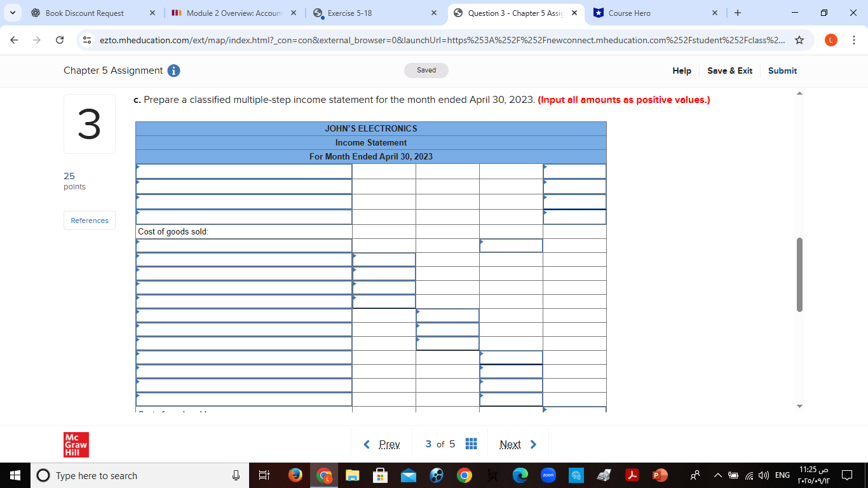Focus the browser address bar URL
Screen dimensions: 868x488
(442, 40)
